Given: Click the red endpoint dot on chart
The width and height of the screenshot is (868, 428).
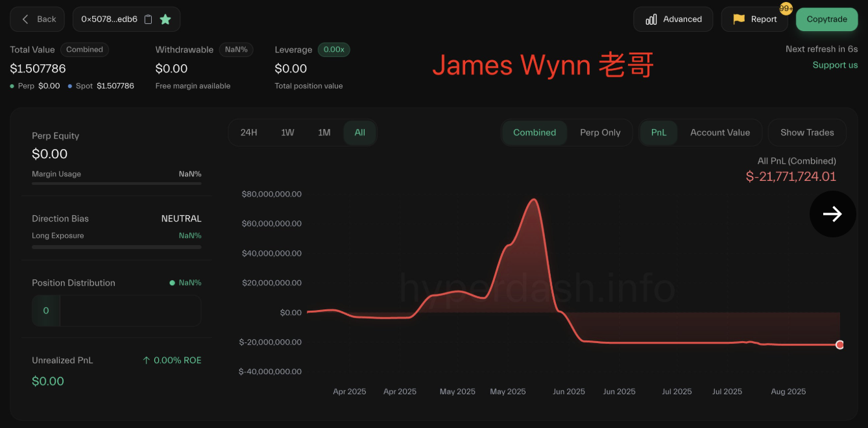Looking at the screenshot, I should tap(840, 345).
